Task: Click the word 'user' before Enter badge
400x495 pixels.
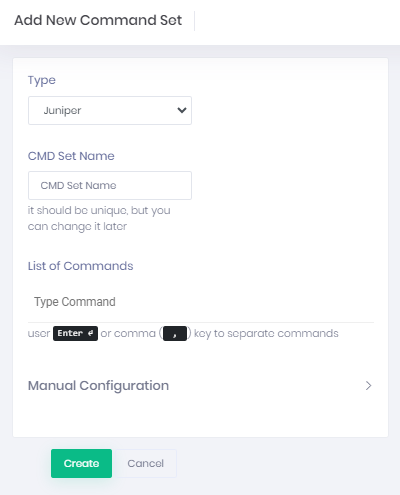Action: click(39, 334)
